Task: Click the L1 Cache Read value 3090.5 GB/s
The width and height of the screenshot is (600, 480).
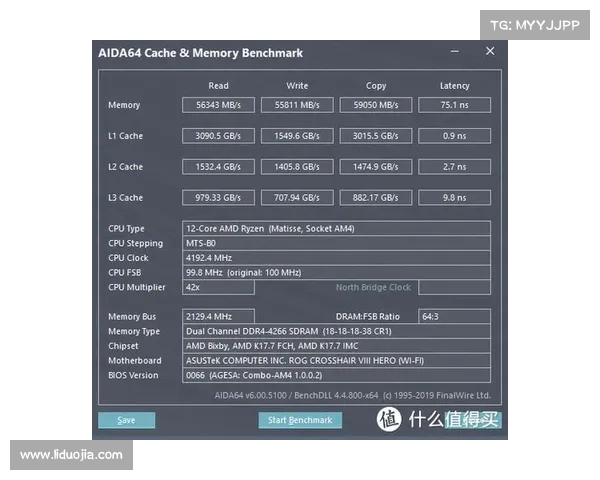Action: (218, 136)
